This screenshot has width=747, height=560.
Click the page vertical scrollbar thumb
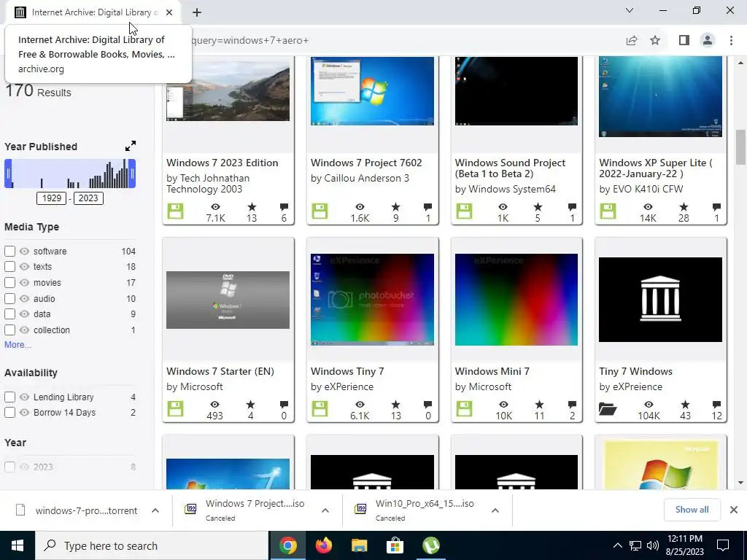[740, 147]
